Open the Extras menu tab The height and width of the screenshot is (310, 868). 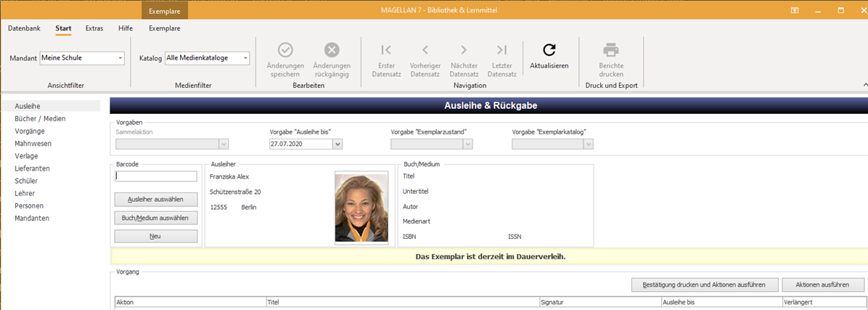tap(94, 28)
